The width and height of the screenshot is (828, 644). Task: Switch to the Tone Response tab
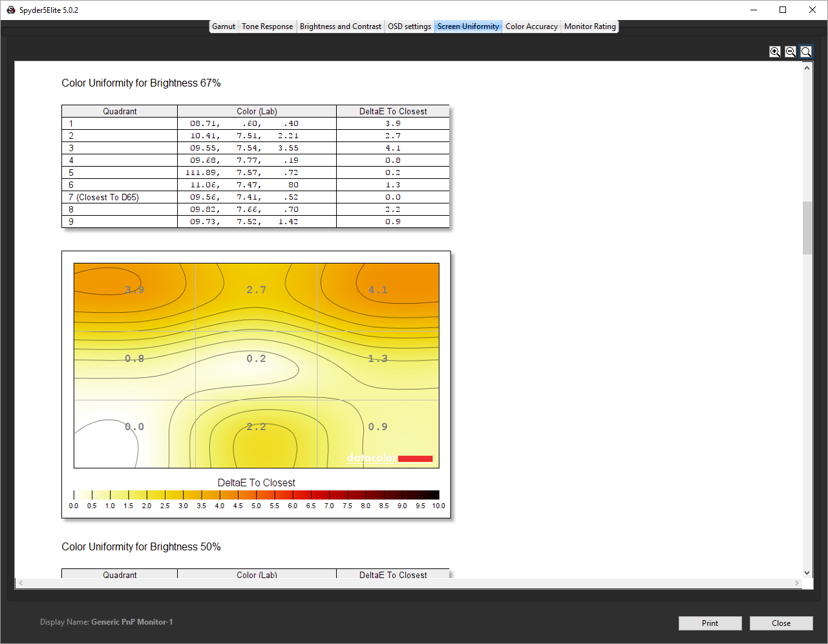click(268, 26)
